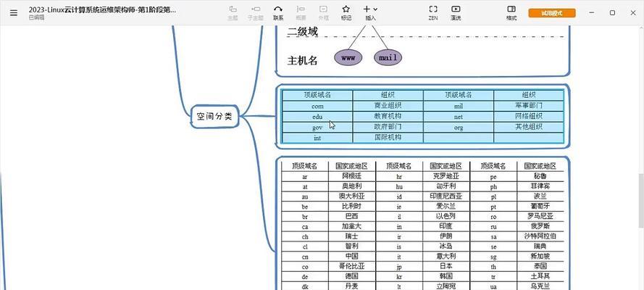Screen dimensions: 644x290
Task: Click the 阿根廷 cell
Action: 352,176
